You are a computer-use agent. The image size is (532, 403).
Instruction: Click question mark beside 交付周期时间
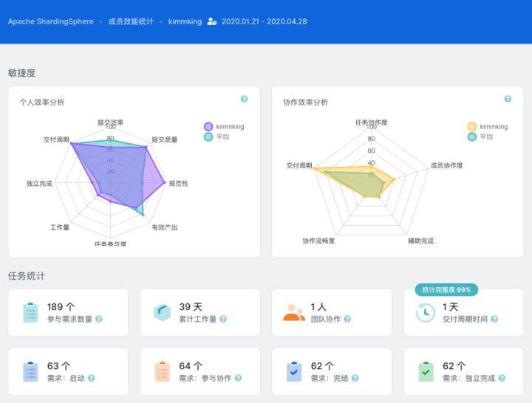(494, 319)
